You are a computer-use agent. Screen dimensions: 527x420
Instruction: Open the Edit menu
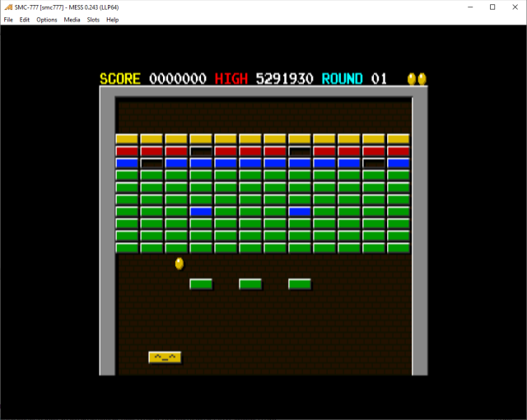pos(24,20)
